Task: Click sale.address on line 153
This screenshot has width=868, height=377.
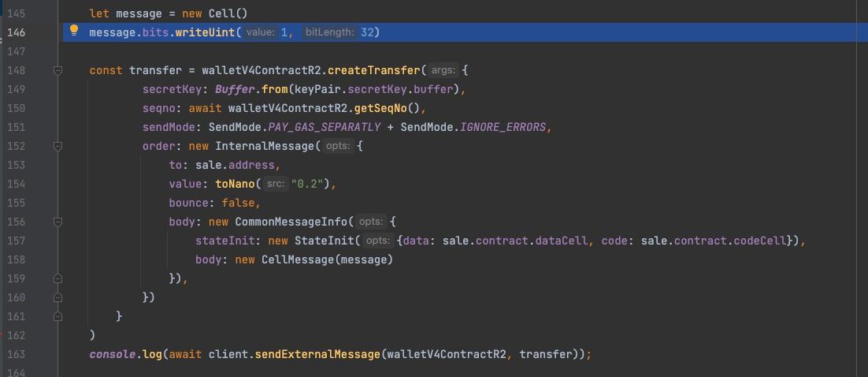Action: coord(236,165)
